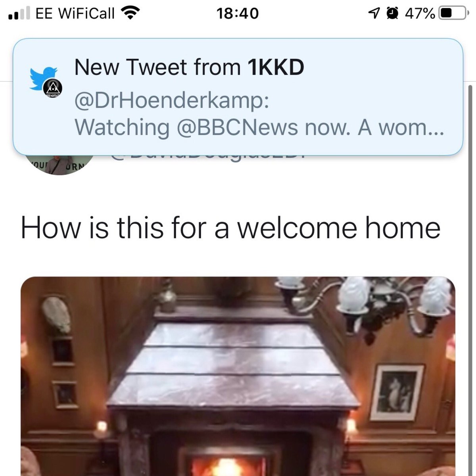Open the tweet author's profile picture
Viewport: 476px width, 476px height.
point(59,163)
